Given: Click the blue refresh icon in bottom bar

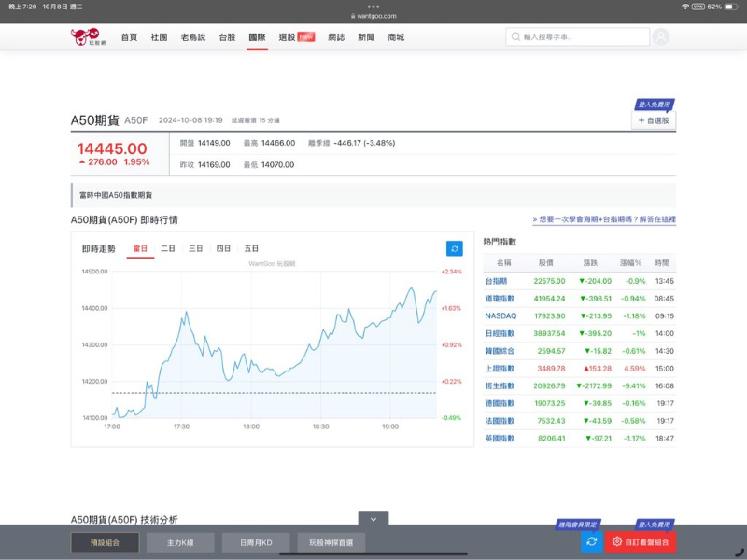Looking at the screenshot, I should click(591, 541).
